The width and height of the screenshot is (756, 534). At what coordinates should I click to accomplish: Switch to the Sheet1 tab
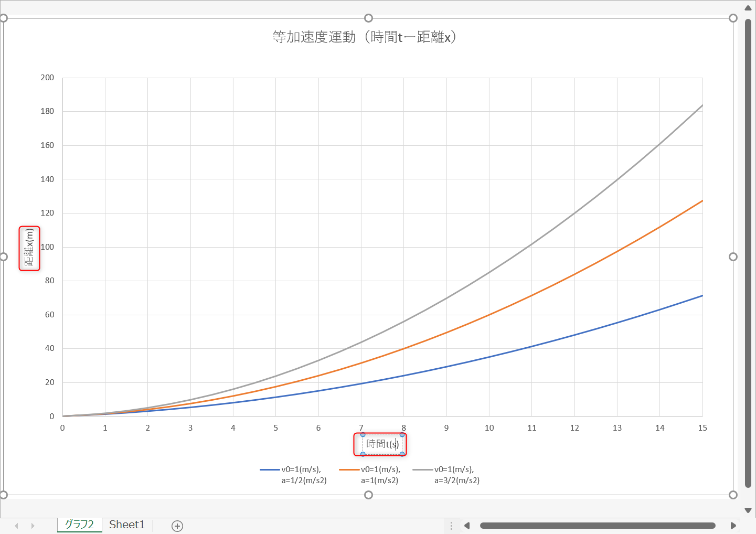(127, 525)
